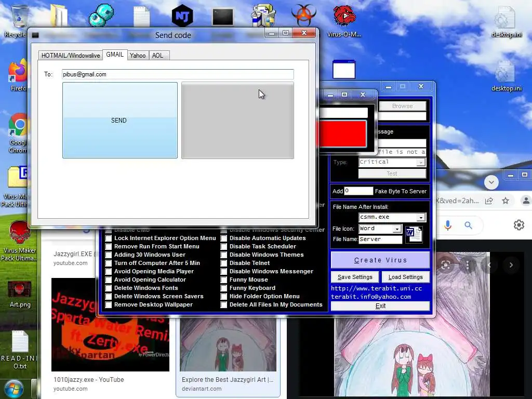532x399 pixels.
Task: Check Lock Internet Explorer Option Menu
Action: pyautogui.click(x=108, y=238)
